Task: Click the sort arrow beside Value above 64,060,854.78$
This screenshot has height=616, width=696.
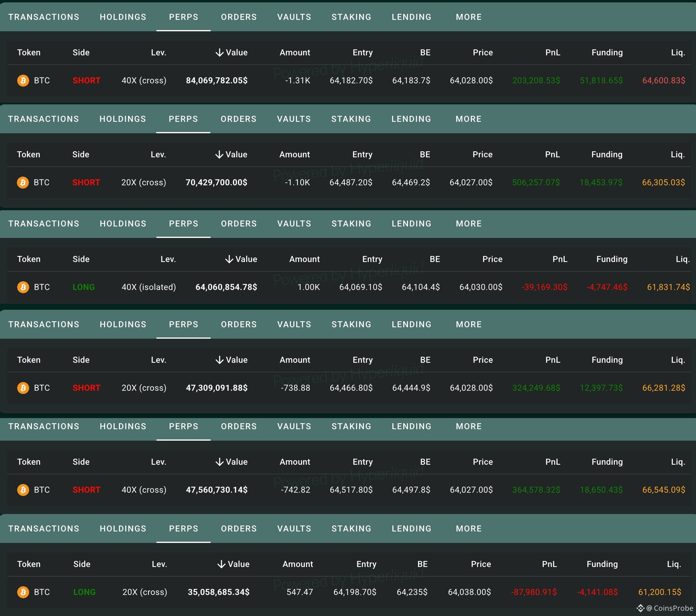Action: click(x=229, y=259)
